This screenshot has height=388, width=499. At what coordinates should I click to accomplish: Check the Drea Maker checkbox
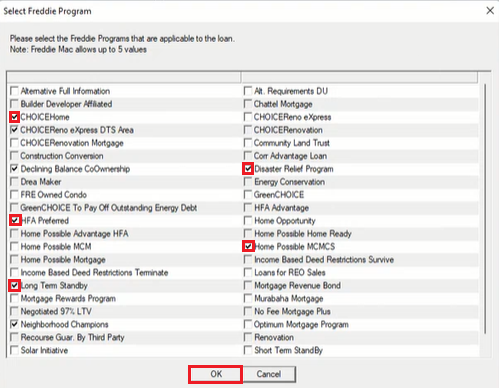click(x=14, y=182)
